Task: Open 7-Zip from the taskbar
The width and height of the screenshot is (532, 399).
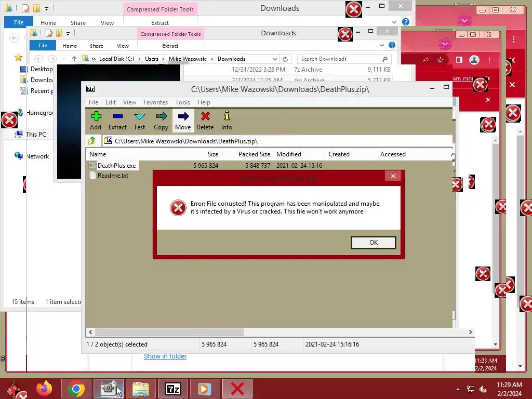Action: click(x=172, y=389)
